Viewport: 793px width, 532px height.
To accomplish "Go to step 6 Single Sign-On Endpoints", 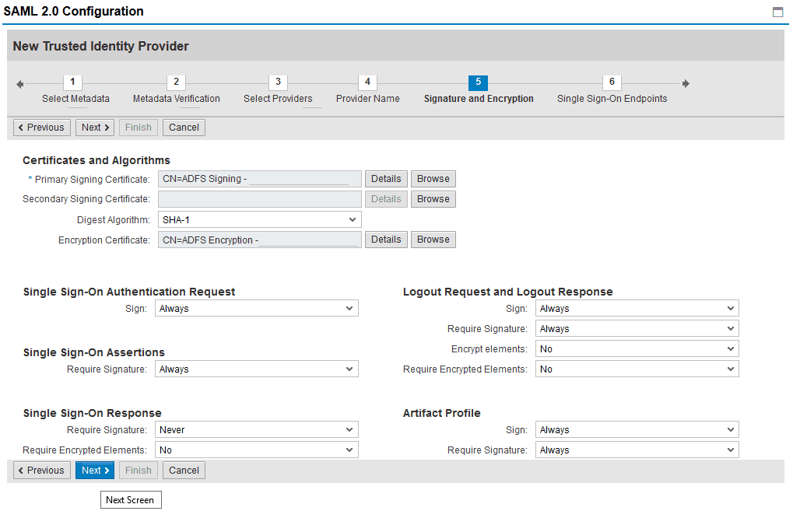I will coord(612,89).
